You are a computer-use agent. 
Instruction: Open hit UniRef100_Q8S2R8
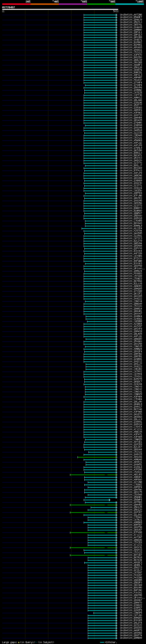pos(131,37)
